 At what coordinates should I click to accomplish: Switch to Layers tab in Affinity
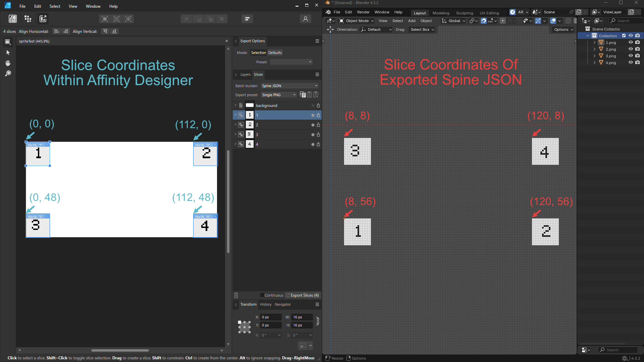245,74
